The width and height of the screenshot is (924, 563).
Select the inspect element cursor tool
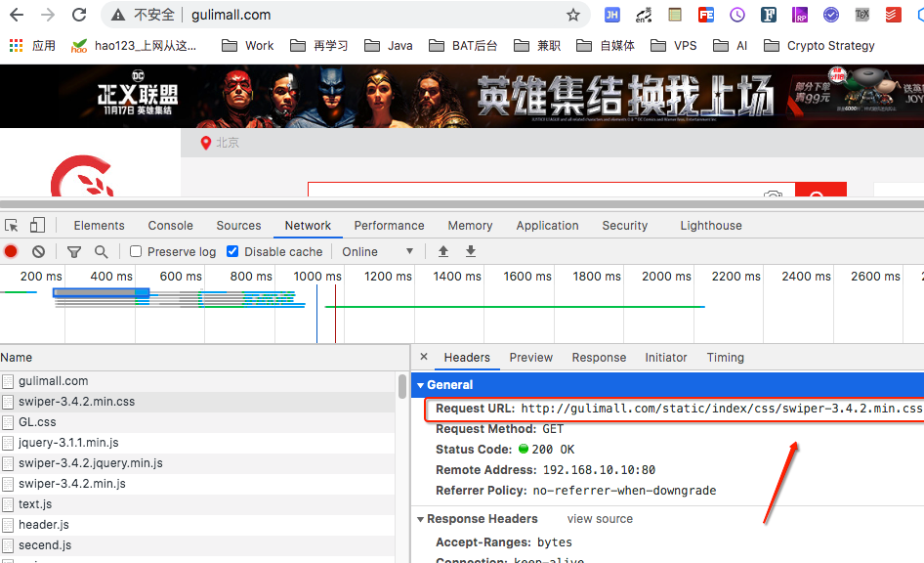click(13, 225)
